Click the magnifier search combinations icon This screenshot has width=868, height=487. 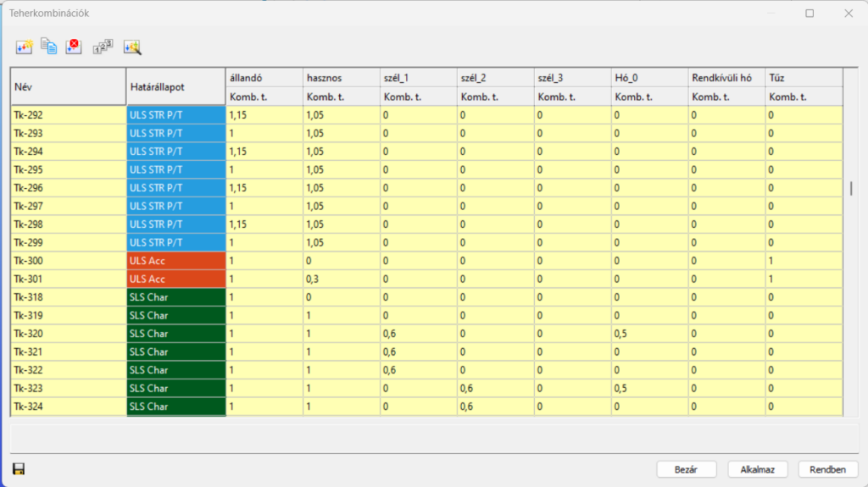click(x=131, y=47)
